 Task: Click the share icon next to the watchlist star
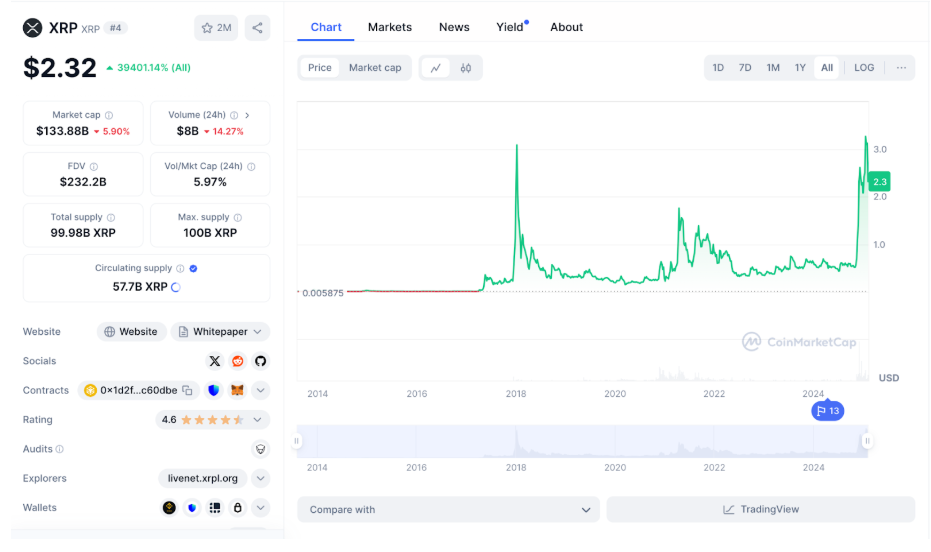258,28
